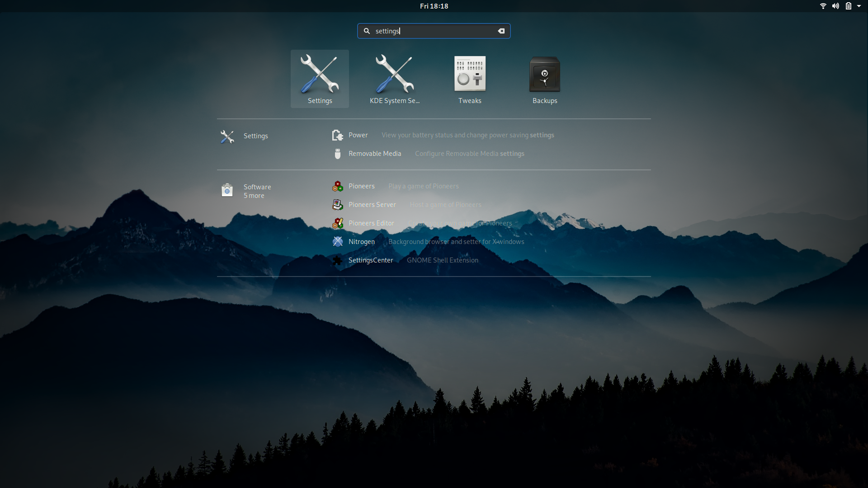This screenshot has height=488, width=868.
Task: Click the volume speaker icon
Action: 835,6
